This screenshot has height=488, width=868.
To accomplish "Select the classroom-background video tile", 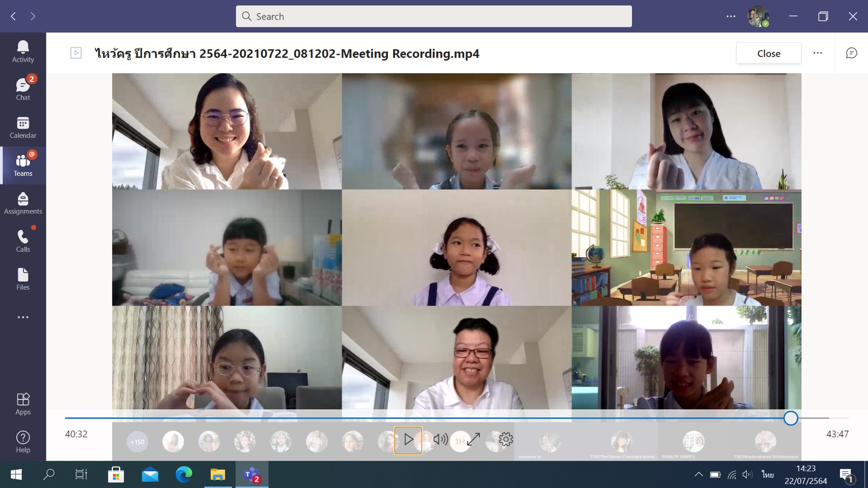I will (x=686, y=248).
